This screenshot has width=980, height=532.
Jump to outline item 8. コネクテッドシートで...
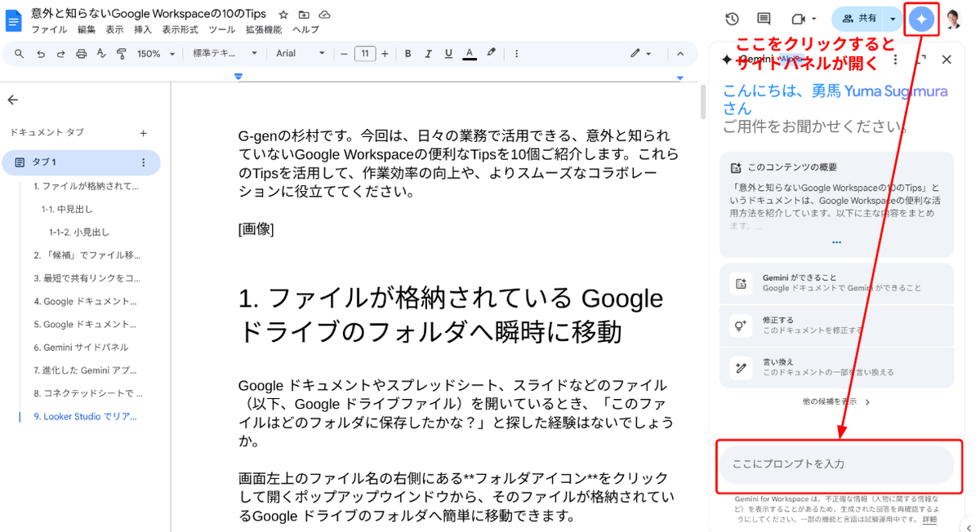coord(87,392)
